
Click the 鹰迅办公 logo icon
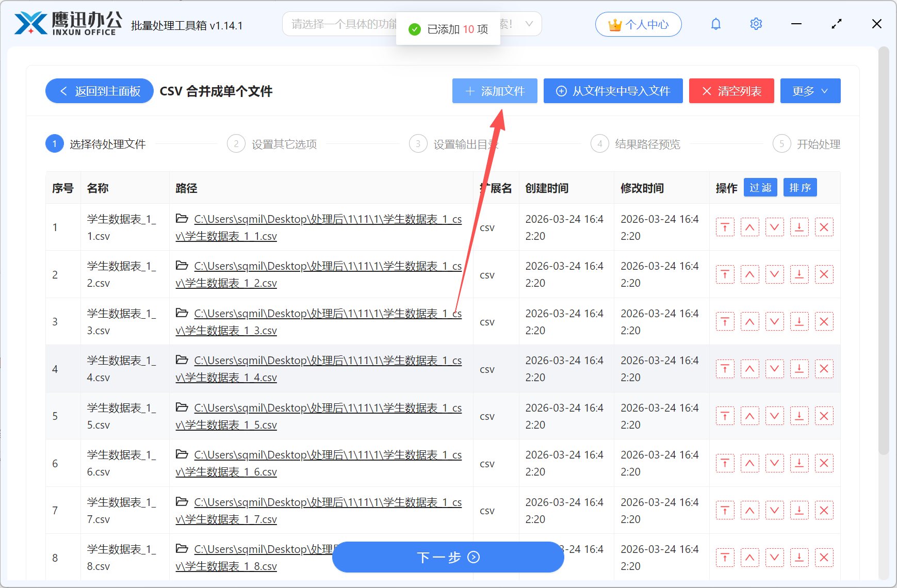pyautogui.click(x=32, y=22)
